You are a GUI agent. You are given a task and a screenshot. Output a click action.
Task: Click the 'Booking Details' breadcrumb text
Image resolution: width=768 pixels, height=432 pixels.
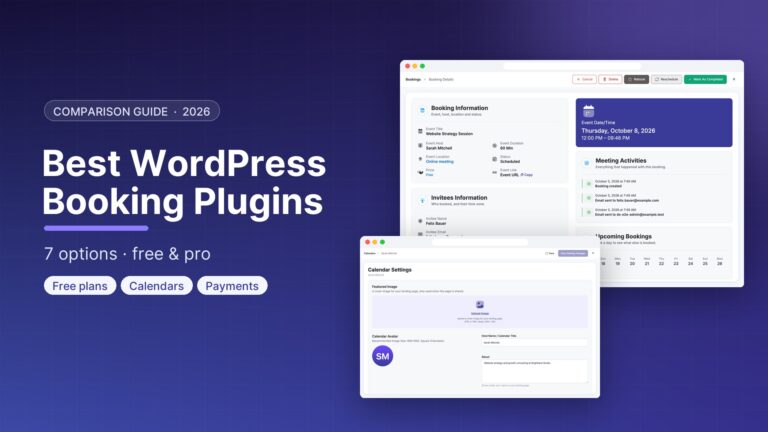pyautogui.click(x=441, y=79)
